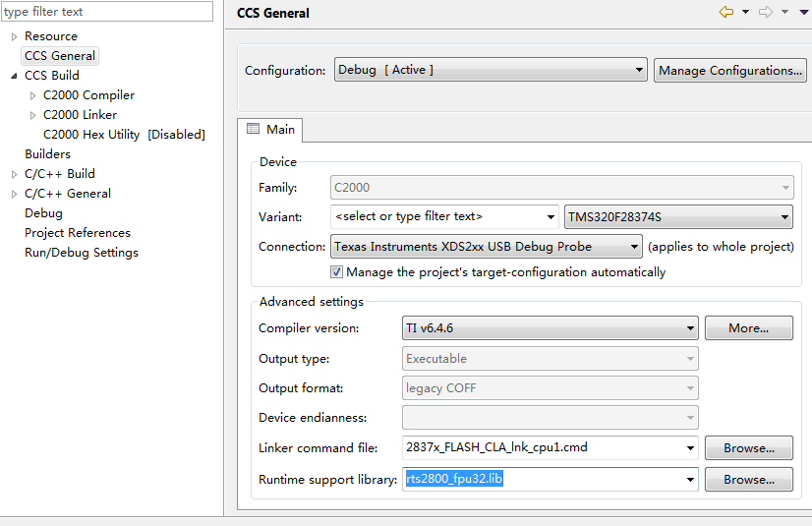
Task: Open Run/Debug Settings page
Action: (82, 253)
